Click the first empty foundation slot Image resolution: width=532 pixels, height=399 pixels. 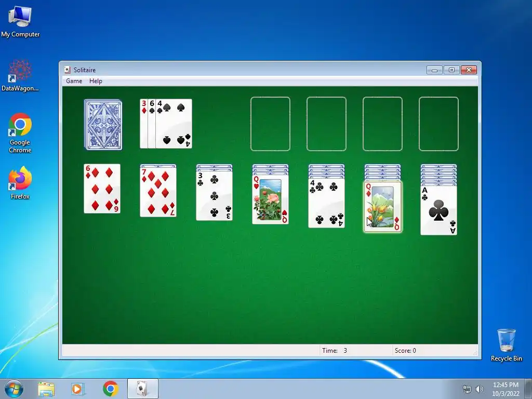(270, 124)
